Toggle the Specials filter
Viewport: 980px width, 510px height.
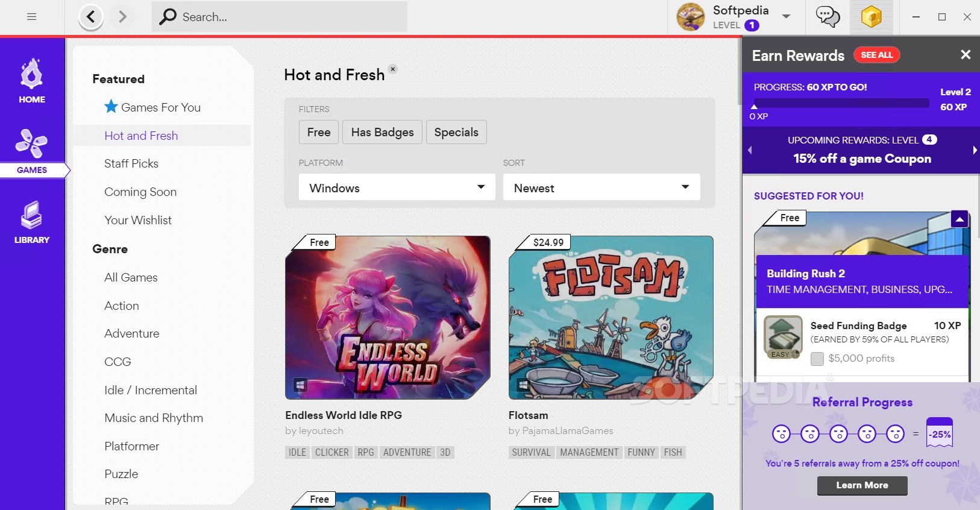[456, 132]
